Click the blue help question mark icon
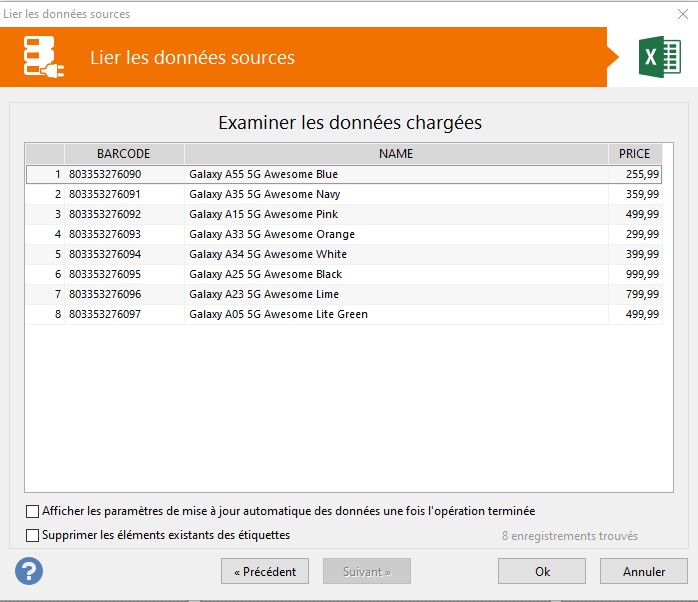This screenshot has height=602, width=698. [x=29, y=571]
